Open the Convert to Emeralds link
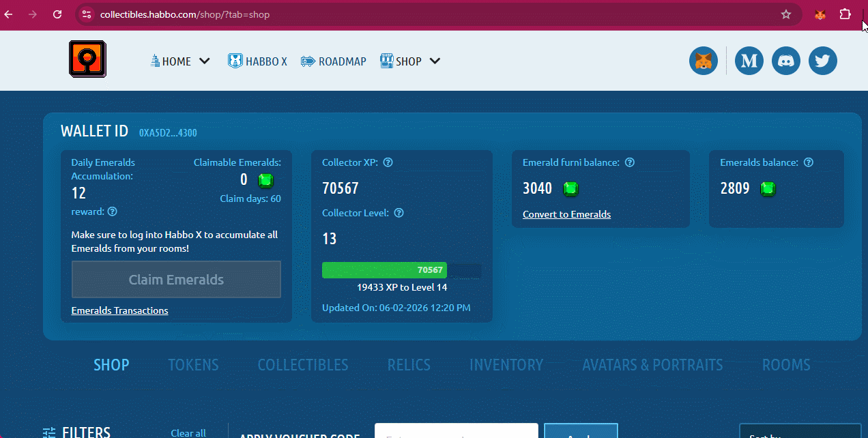The image size is (868, 438). (x=566, y=214)
